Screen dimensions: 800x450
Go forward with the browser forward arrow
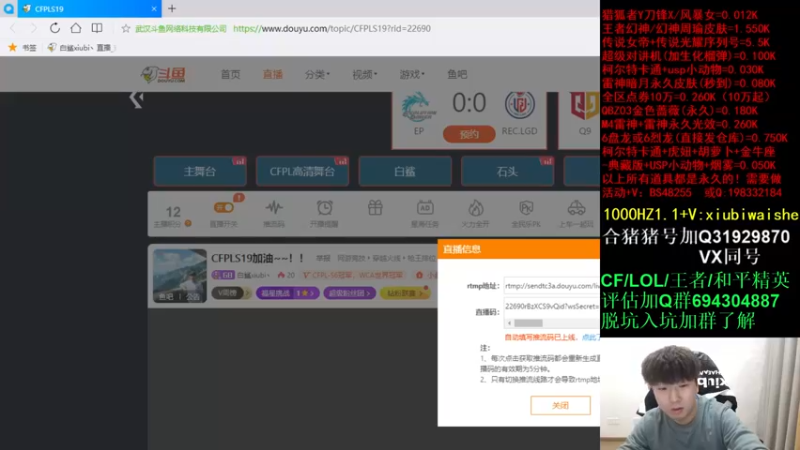pos(33,28)
